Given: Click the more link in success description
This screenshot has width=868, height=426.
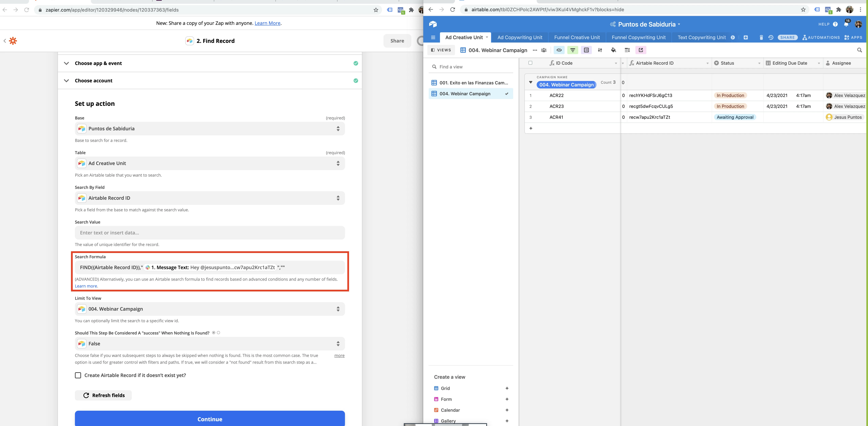Looking at the screenshot, I should click(339, 355).
